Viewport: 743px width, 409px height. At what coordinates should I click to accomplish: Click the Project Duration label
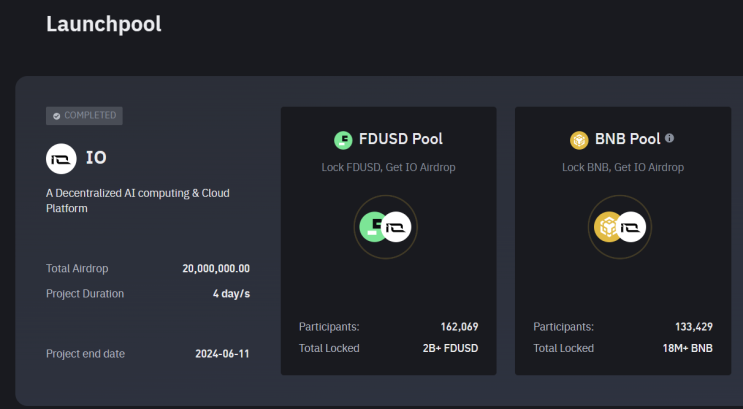(x=85, y=294)
